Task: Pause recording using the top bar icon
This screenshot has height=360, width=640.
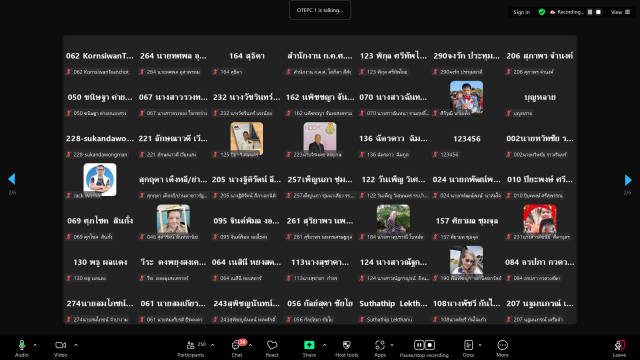Action: 590,12
